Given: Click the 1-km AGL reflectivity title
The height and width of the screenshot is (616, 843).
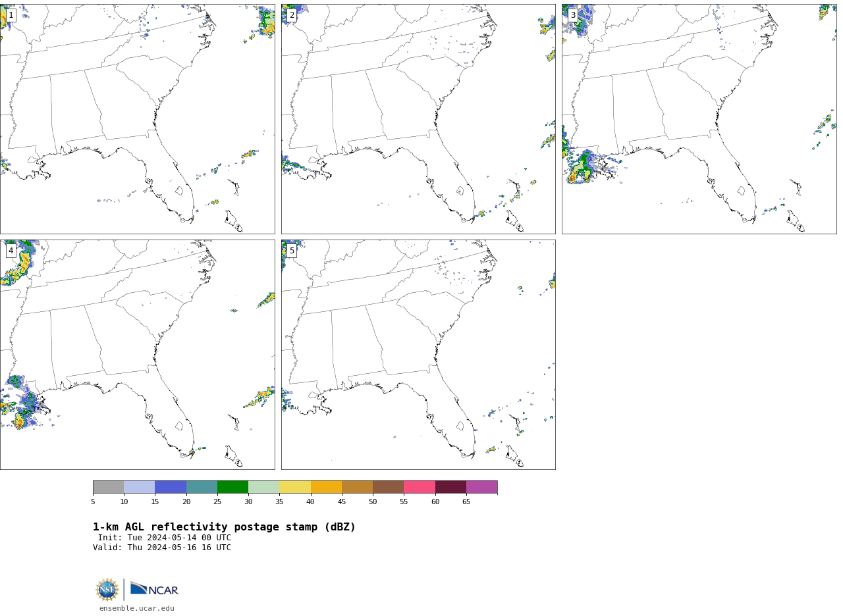Looking at the screenshot, I should 224,527.
